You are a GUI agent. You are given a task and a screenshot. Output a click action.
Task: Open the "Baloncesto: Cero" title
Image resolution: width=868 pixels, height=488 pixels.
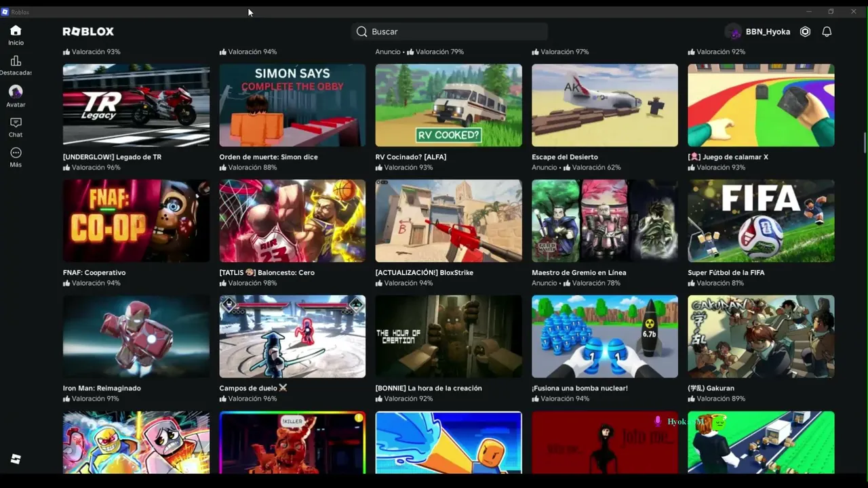coord(267,272)
